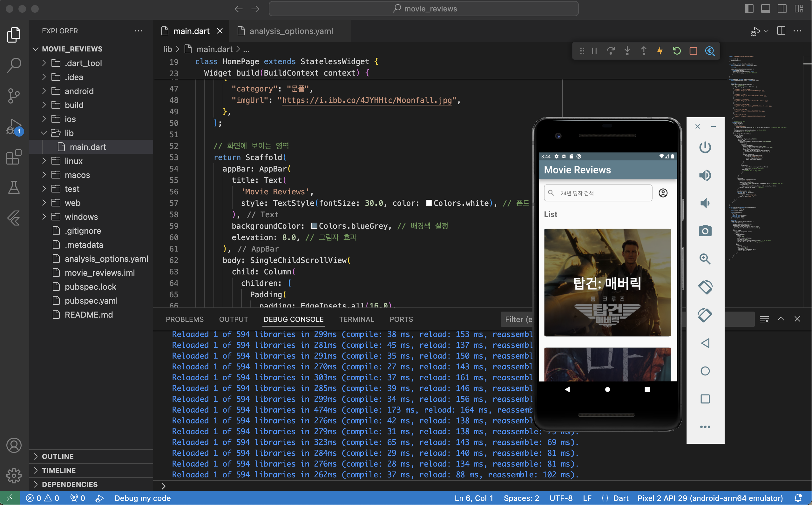Screen dimensions: 812x505
Task: Tap the search field in the emulator app
Action: tap(598, 193)
